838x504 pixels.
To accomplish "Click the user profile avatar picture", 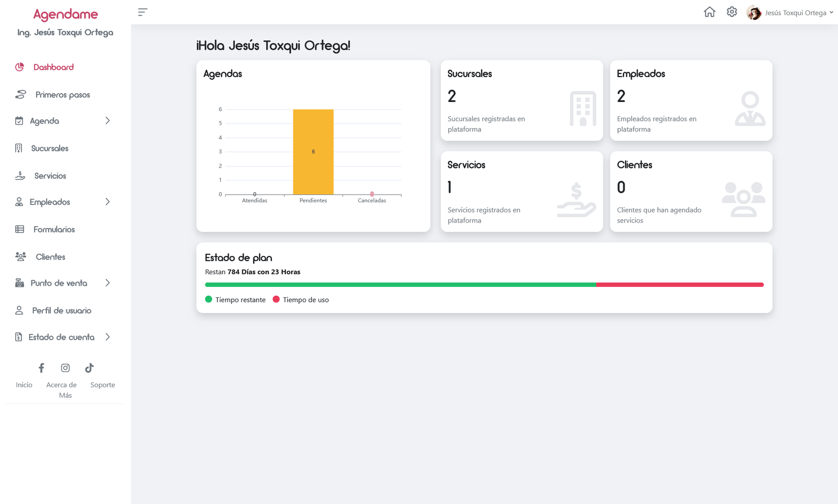I will 754,13.
